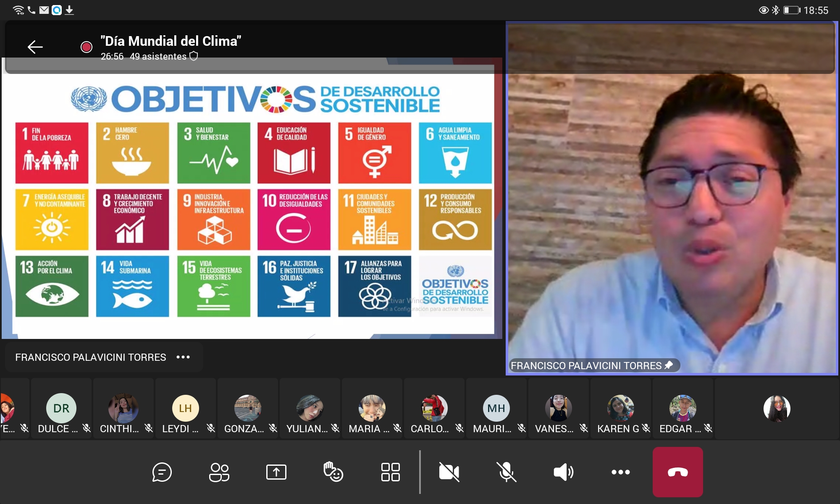Tap the phone call icon in status bar
840x504 pixels.
31,10
